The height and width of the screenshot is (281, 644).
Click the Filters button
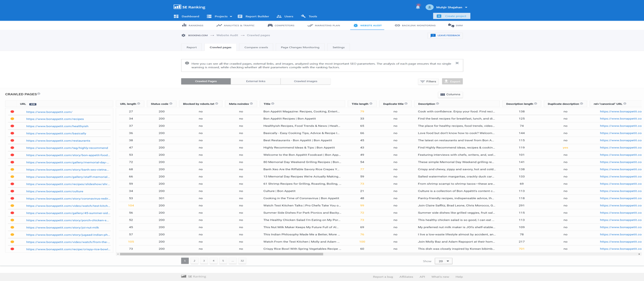(428, 81)
